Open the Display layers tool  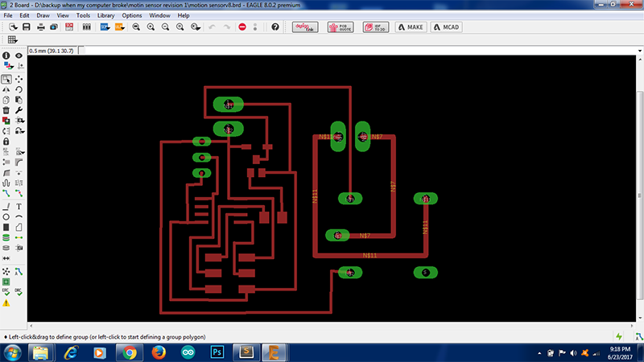(x=8, y=66)
